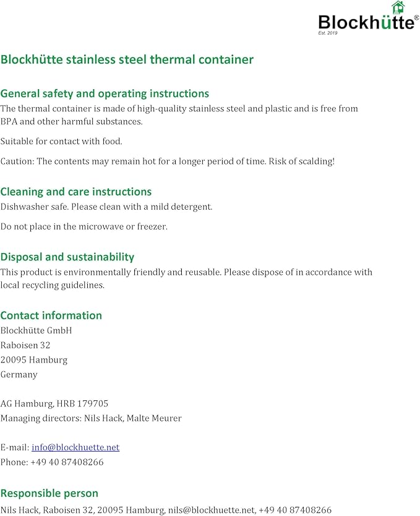
Task: Click the "Est. 2019" text under the logo
Action: (329, 33)
